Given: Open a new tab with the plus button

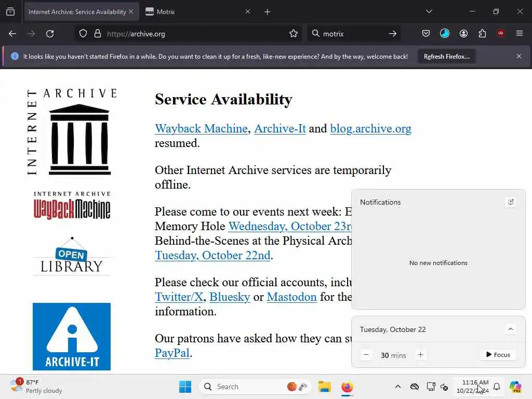Looking at the screenshot, I should [268, 12].
